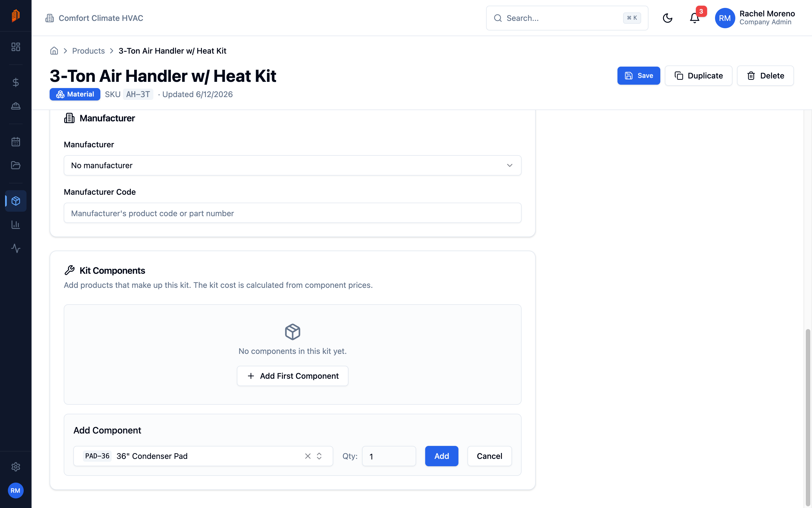Click Comfort Climate HVAC company name
Image resolution: width=812 pixels, height=508 pixels.
click(101, 18)
